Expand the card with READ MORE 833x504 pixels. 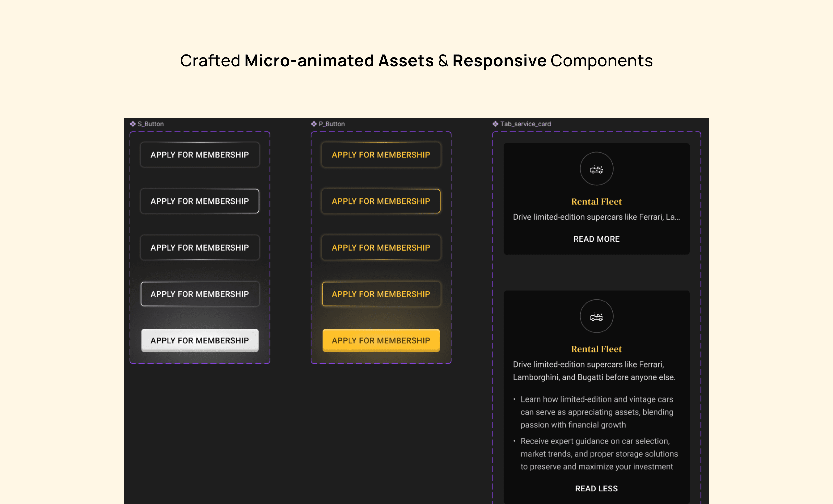596,239
